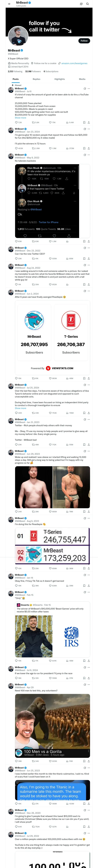Open search with the magnifier icon

pos(87,4)
